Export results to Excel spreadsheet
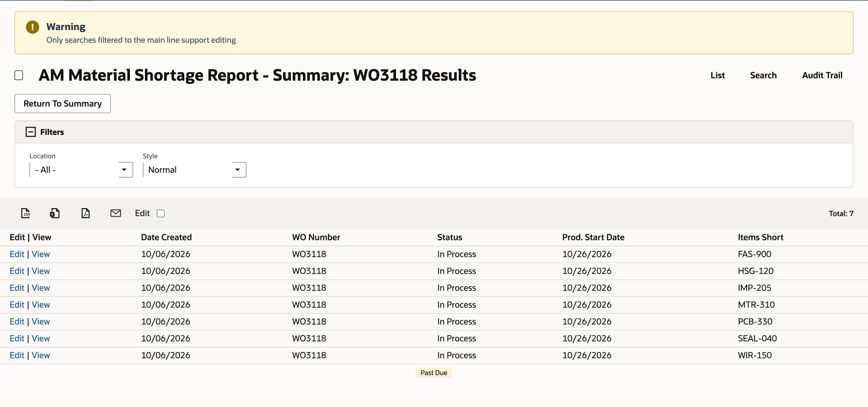Screen dimensions: 868x407 pyautogui.click(x=55, y=213)
